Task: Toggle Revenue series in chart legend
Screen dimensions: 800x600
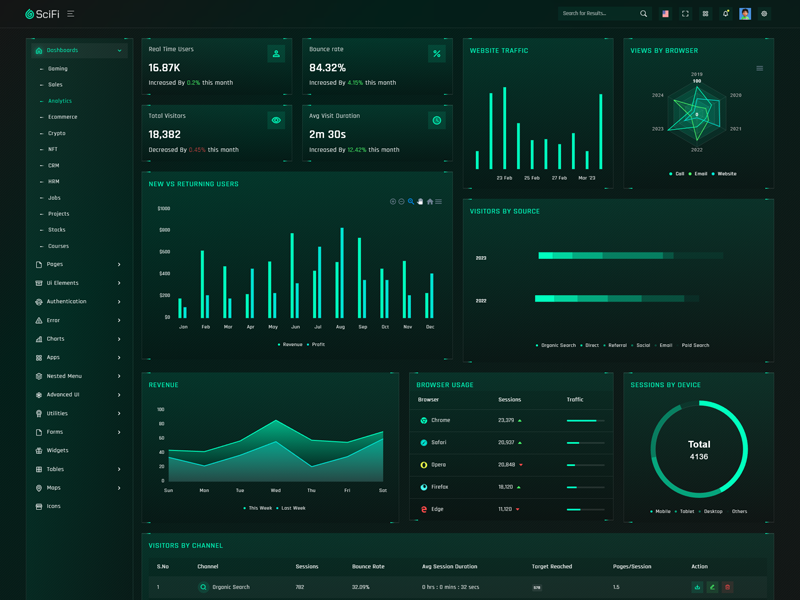Action: [291, 344]
